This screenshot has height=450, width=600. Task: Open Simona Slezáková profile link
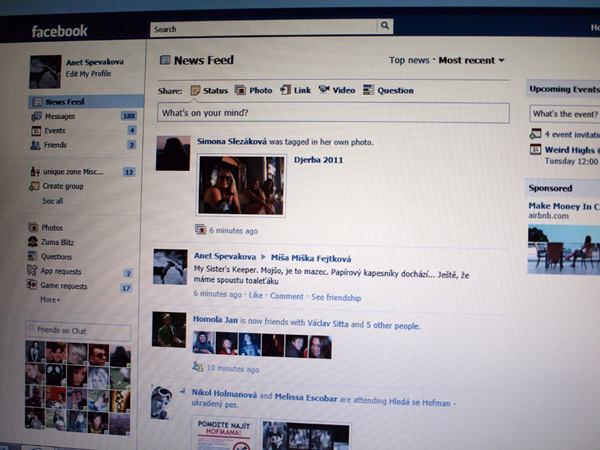pyautogui.click(x=232, y=141)
